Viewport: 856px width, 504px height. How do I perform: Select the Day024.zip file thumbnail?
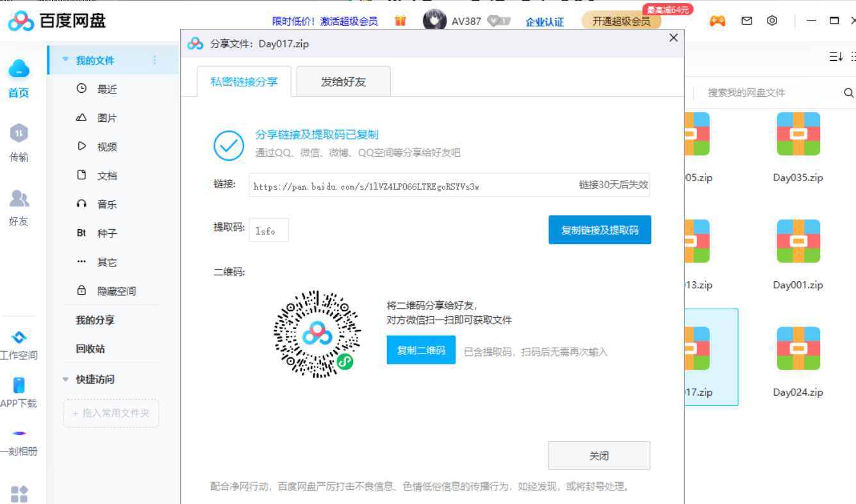[798, 348]
